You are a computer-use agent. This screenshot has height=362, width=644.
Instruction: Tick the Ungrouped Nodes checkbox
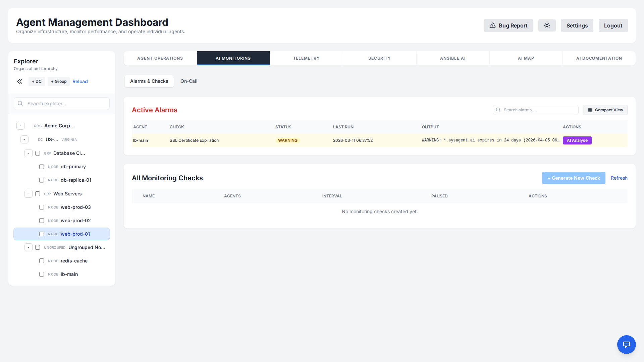(x=38, y=247)
